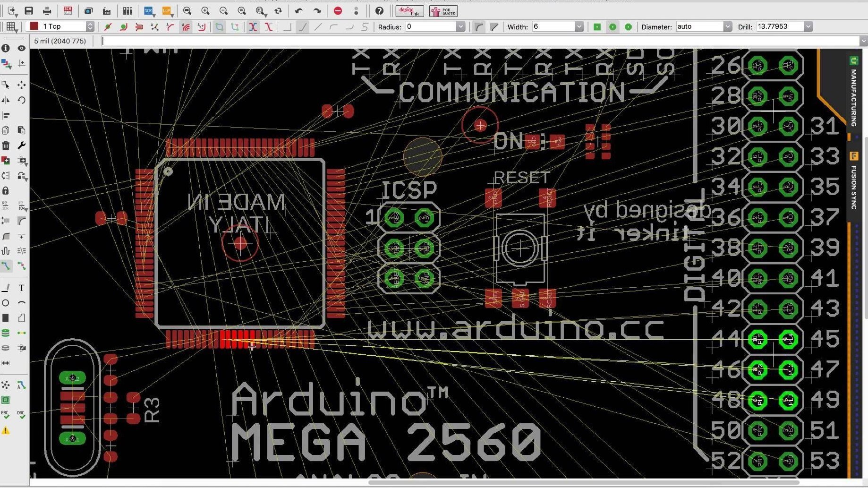The width and height of the screenshot is (868, 488).
Task: Select the Ripup tool
Action: tap(21, 266)
